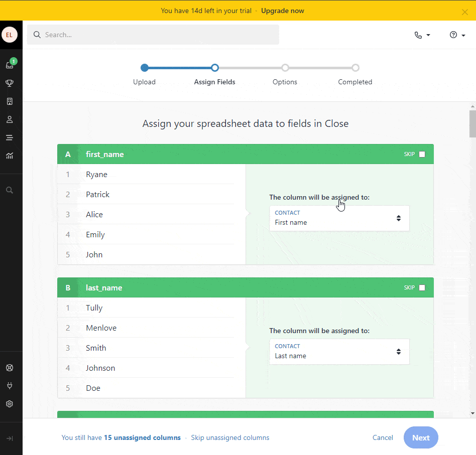Jump to the Completed step
This screenshot has height=455, width=476.
[355, 82]
